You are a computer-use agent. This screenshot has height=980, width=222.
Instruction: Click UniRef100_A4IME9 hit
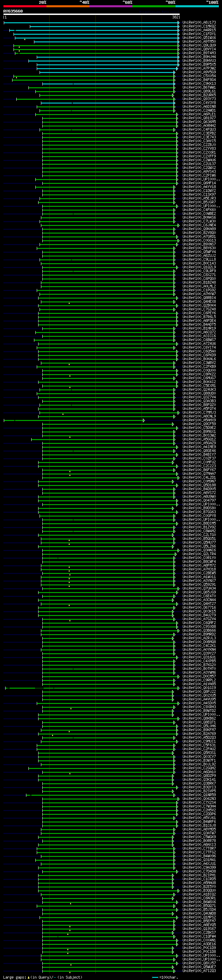pyautogui.click(x=199, y=447)
